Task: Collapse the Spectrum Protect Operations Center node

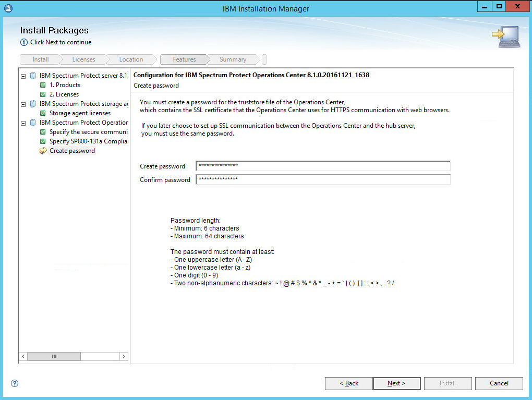Action: 23,123
